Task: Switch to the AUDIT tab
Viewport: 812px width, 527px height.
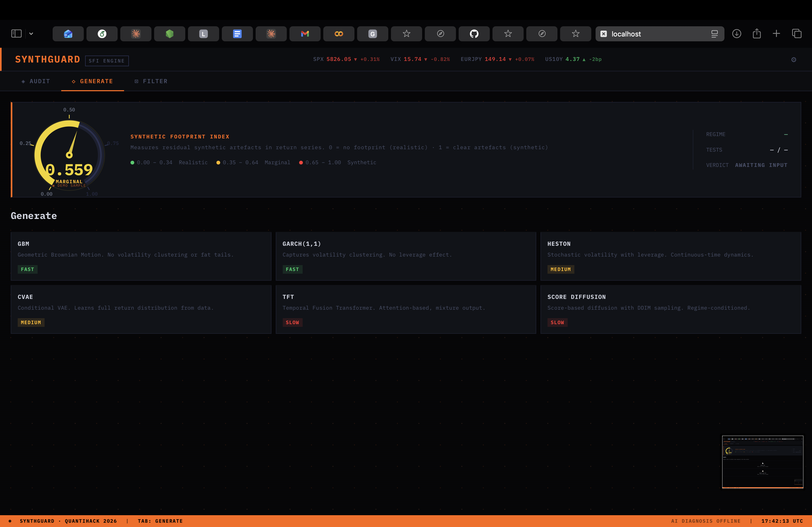Action: 36,81
